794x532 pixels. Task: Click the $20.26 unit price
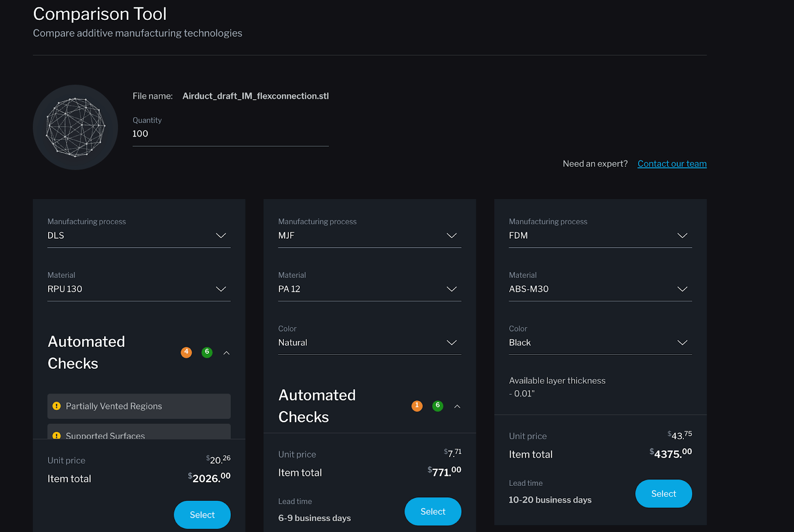pyautogui.click(x=218, y=459)
